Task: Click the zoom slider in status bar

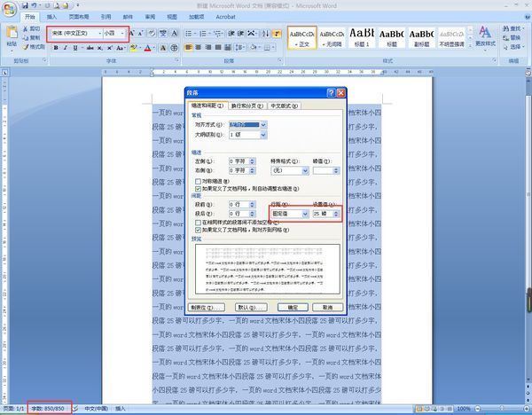Action: pos(499,409)
